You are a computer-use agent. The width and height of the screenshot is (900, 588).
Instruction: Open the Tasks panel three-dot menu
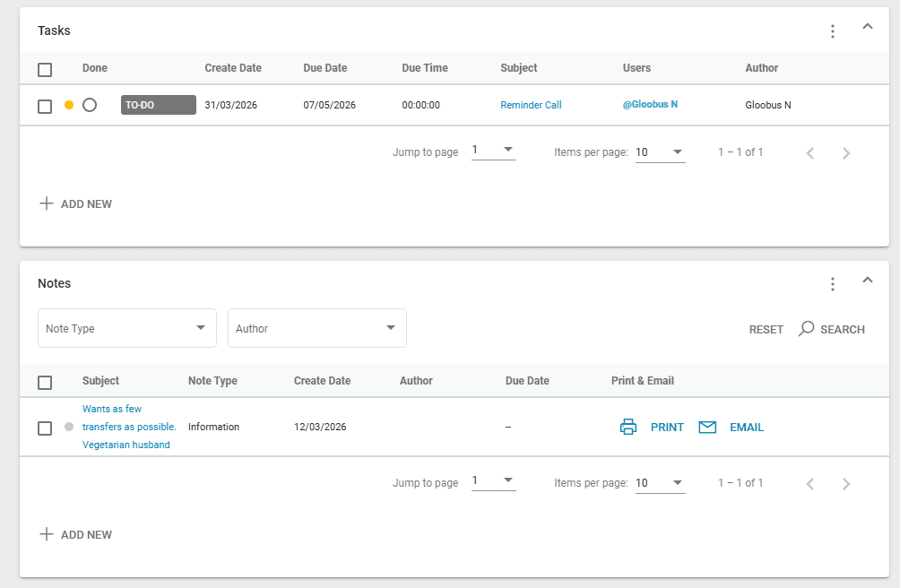click(832, 31)
